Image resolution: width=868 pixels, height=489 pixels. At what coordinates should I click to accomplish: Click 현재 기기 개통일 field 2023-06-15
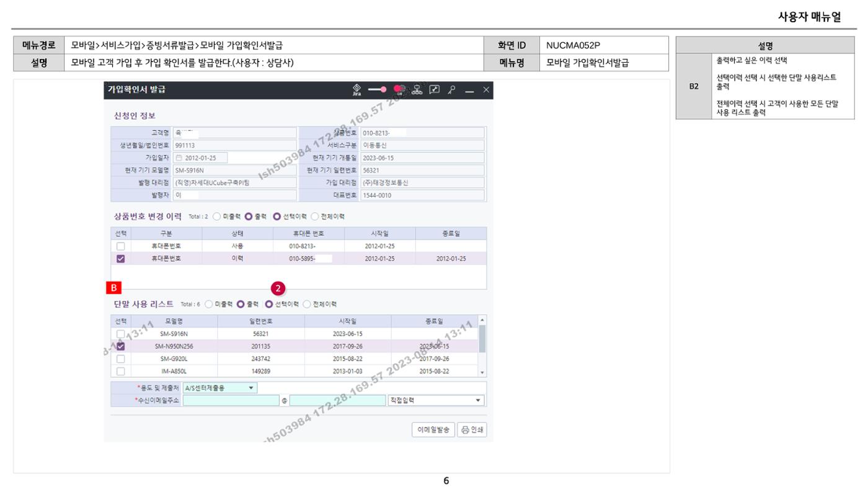tap(422, 158)
